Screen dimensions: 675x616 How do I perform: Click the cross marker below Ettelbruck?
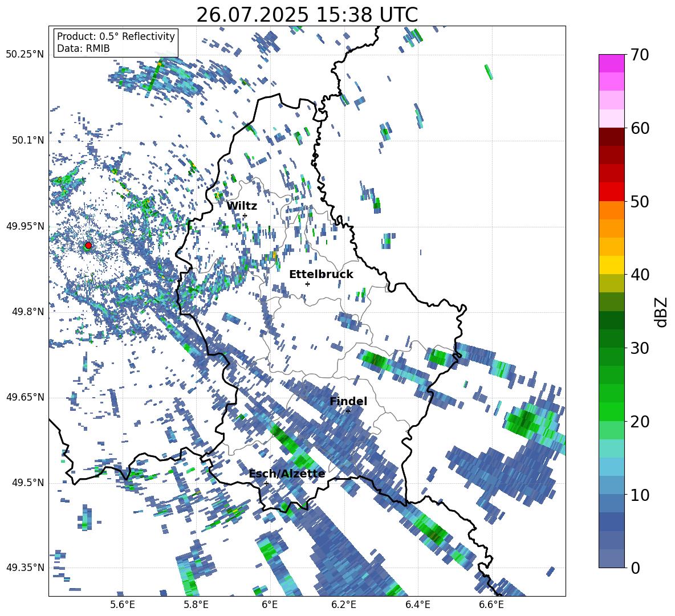point(307,284)
